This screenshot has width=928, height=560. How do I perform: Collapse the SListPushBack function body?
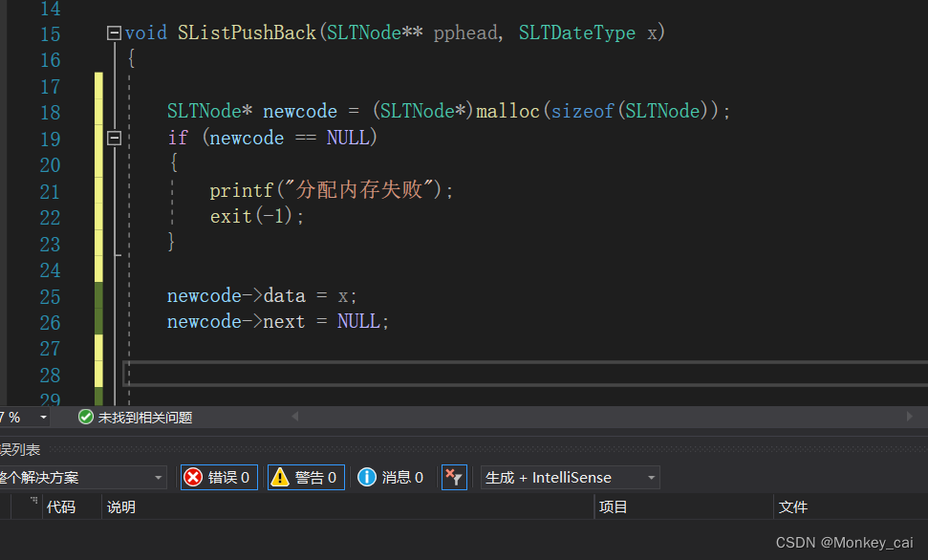point(114,32)
